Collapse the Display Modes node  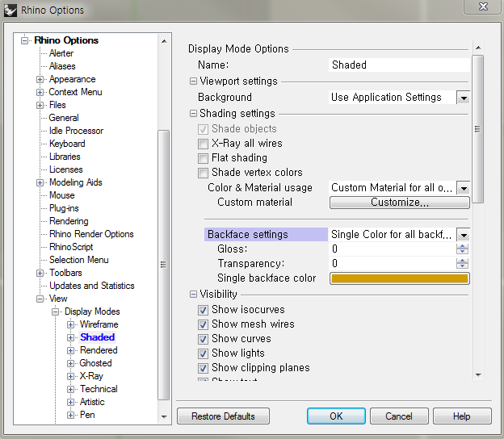[x=55, y=311]
